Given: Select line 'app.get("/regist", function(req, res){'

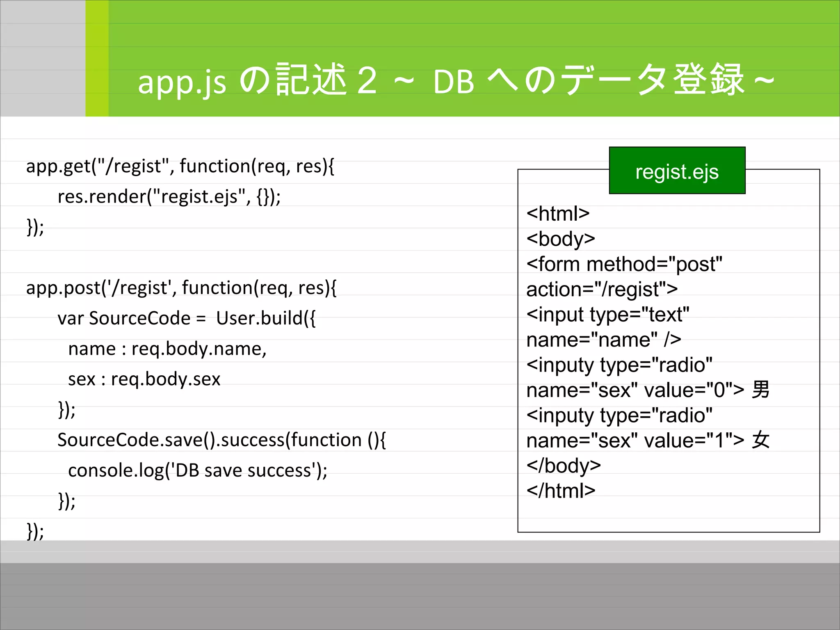Looking at the screenshot, I should (180, 167).
